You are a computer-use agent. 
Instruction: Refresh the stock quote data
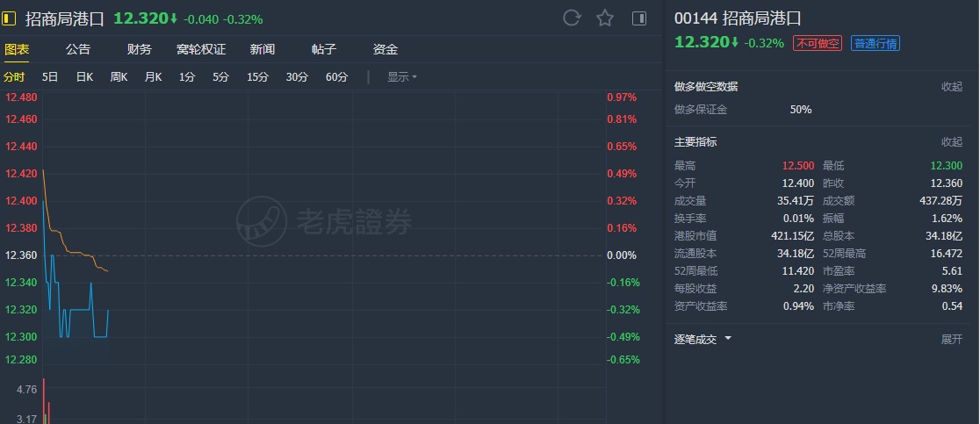572,18
